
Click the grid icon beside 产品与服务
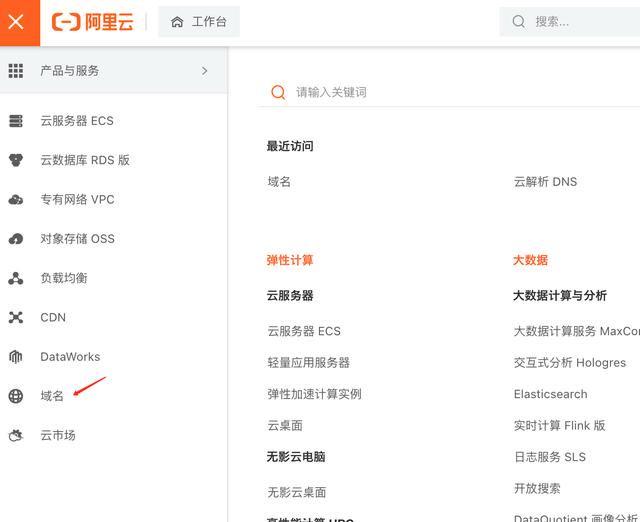point(16,71)
